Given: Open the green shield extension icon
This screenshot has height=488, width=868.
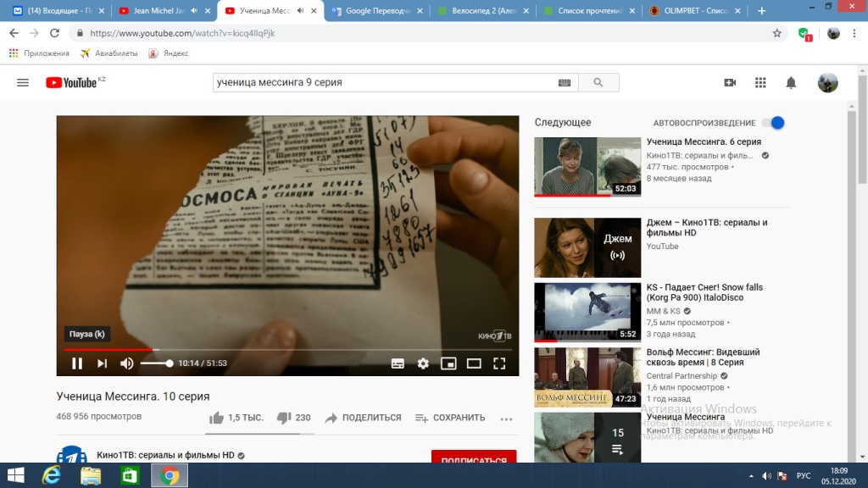Looking at the screenshot, I should (805, 34).
